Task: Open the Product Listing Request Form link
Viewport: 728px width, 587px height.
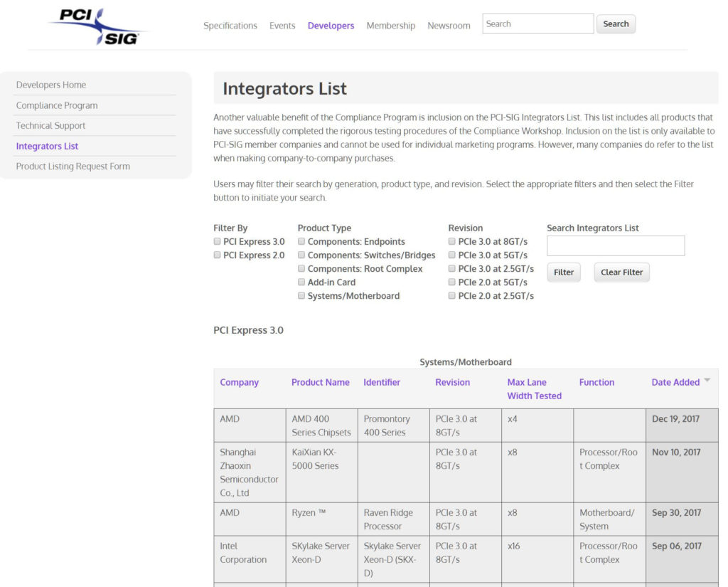Action: click(x=73, y=166)
